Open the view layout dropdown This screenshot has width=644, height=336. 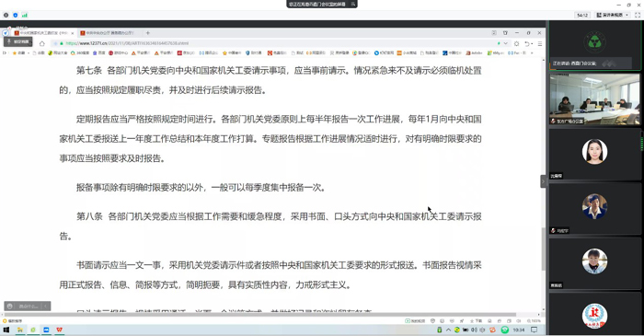pos(613,16)
